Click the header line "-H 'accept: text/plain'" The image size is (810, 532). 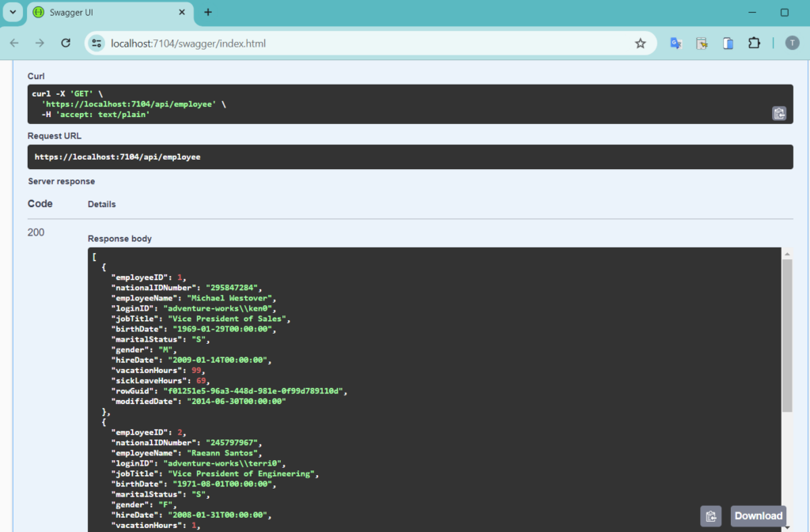pyautogui.click(x=96, y=115)
